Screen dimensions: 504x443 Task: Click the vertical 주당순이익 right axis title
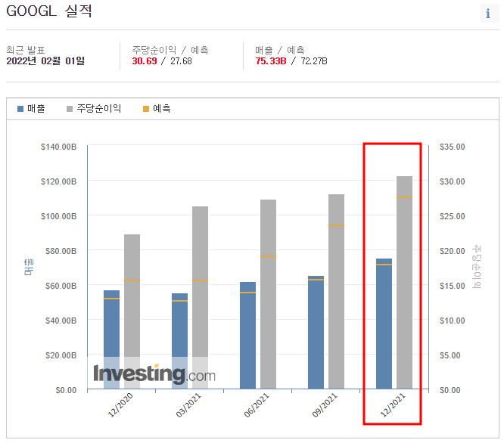pos(476,267)
